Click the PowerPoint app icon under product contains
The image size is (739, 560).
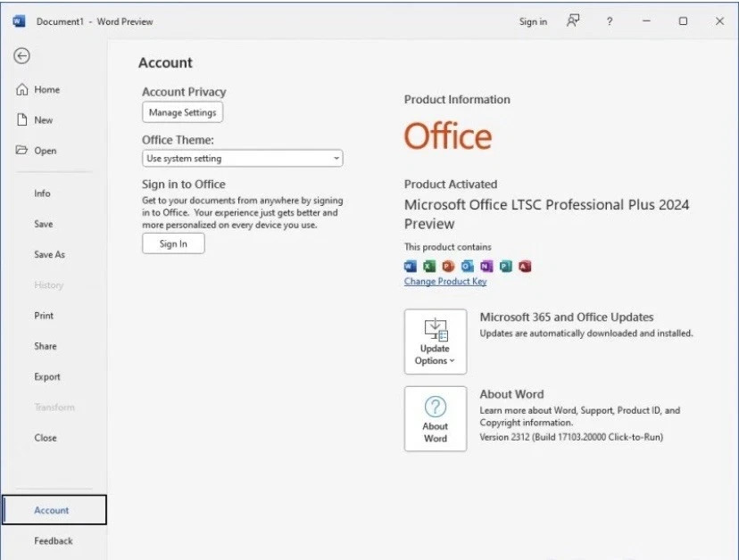click(x=448, y=266)
